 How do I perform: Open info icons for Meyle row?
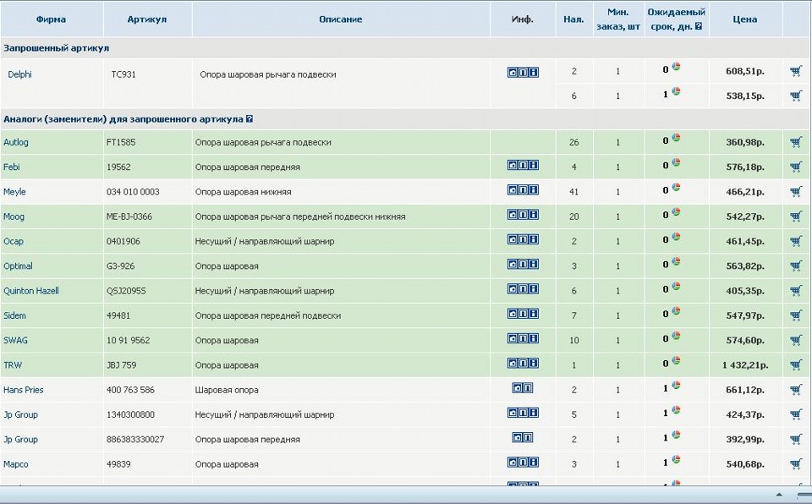[523, 189]
